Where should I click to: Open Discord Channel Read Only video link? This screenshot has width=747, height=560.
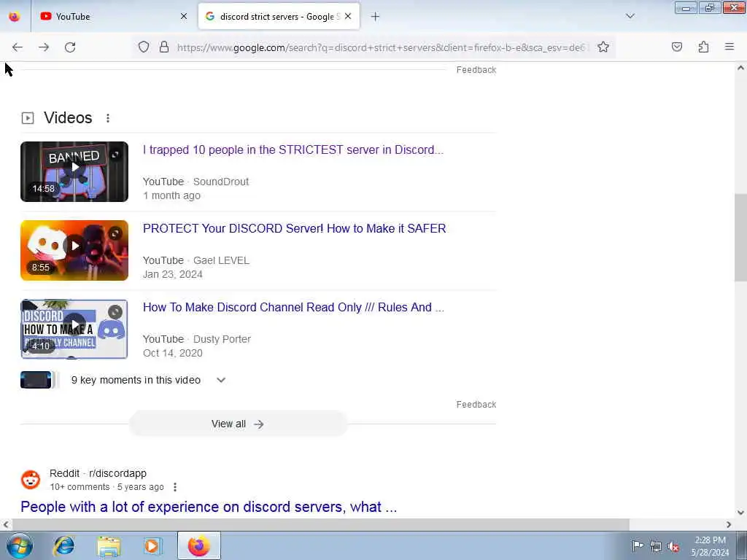coord(293,307)
